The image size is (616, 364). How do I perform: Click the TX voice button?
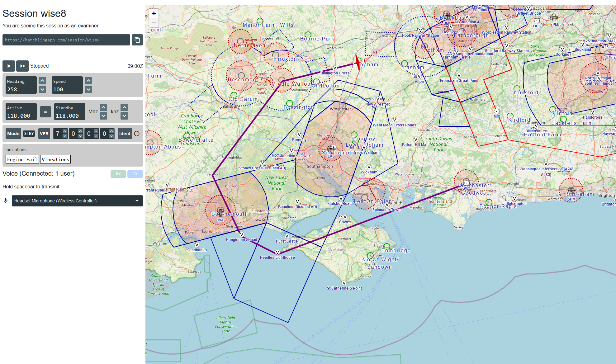[135, 174]
